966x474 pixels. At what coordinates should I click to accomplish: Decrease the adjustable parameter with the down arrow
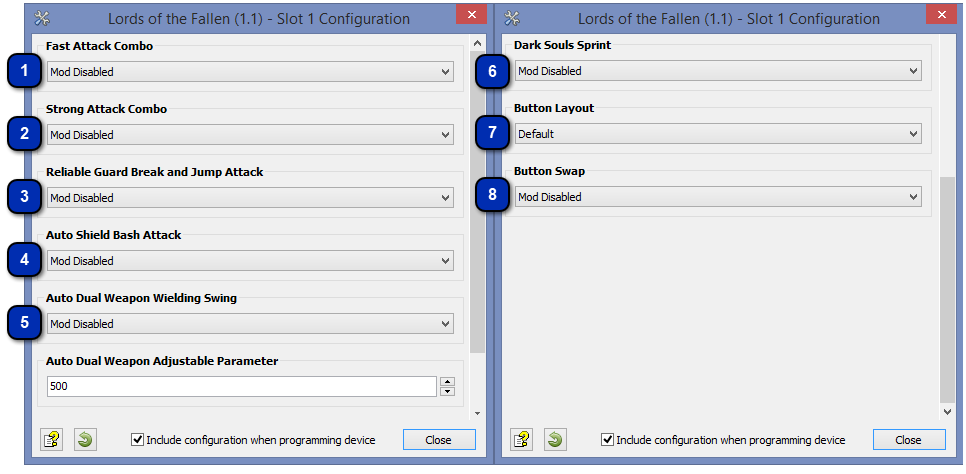click(x=448, y=391)
